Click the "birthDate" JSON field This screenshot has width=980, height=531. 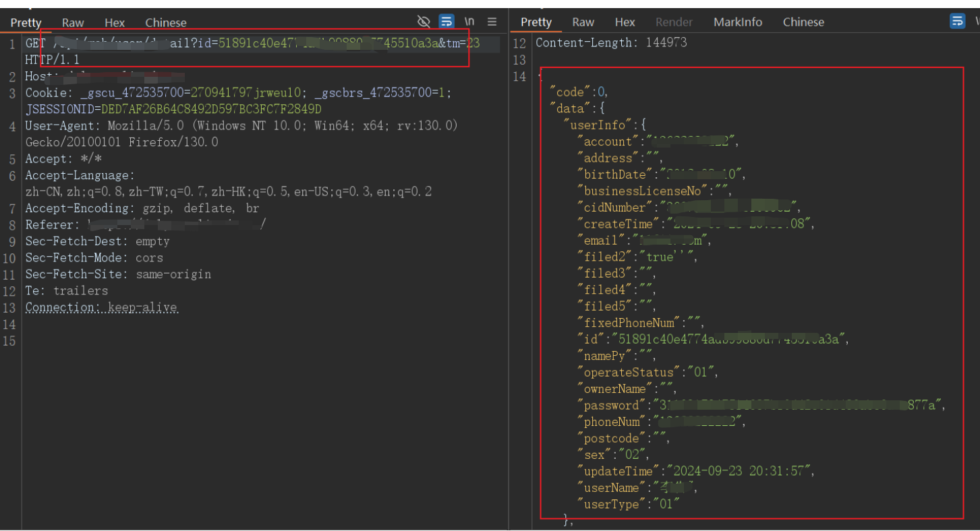(661, 175)
